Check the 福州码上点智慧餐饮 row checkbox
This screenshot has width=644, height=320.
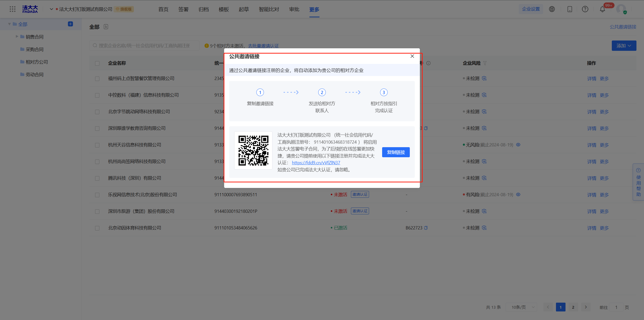(97, 79)
